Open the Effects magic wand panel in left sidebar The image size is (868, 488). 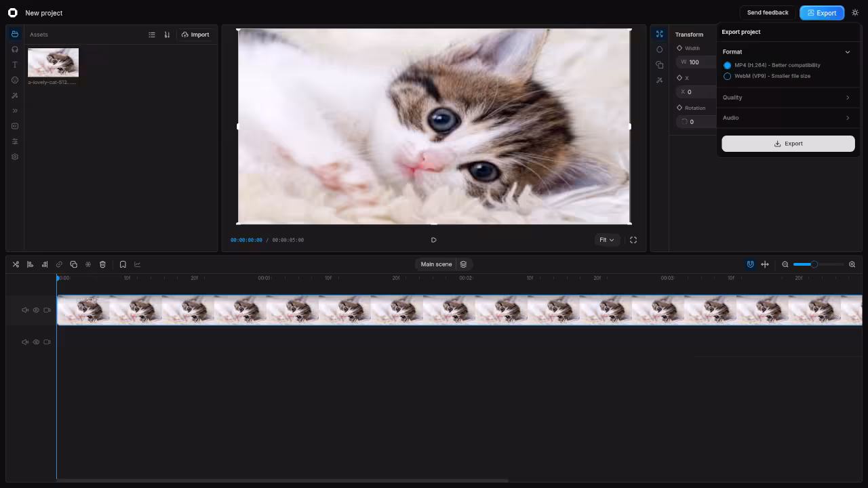click(15, 96)
